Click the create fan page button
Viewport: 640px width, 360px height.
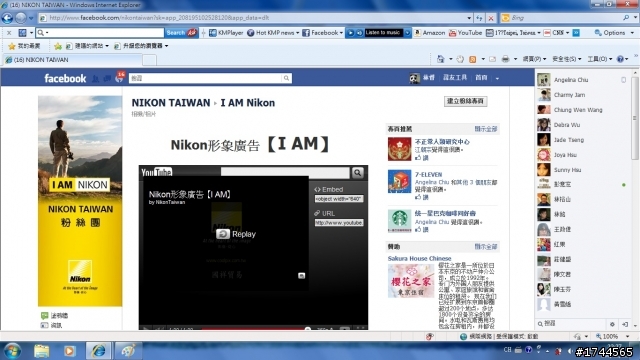coord(465,101)
